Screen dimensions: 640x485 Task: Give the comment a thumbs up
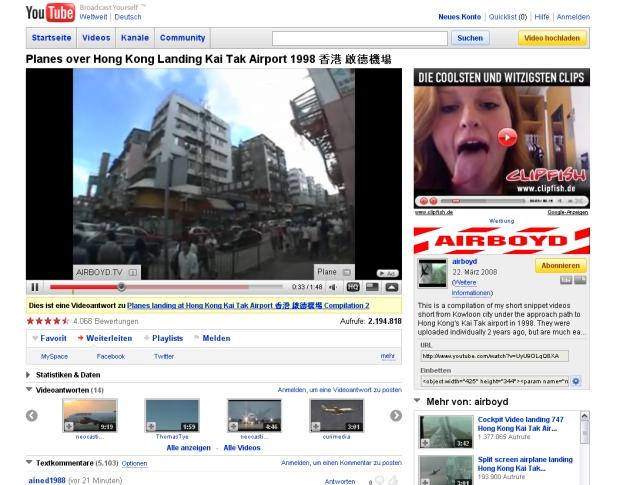coord(393,481)
